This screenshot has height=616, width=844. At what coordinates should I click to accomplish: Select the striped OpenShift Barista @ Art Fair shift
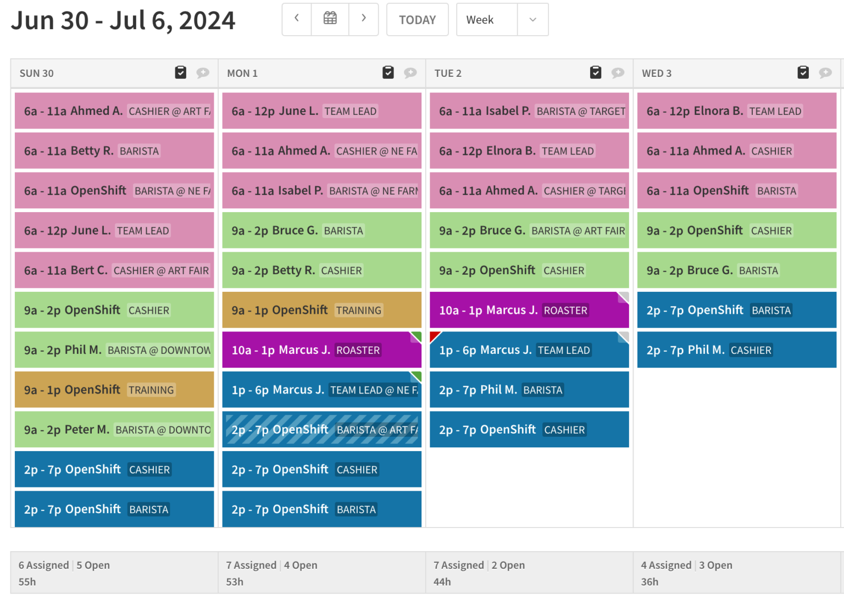pyautogui.click(x=321, y=429)
